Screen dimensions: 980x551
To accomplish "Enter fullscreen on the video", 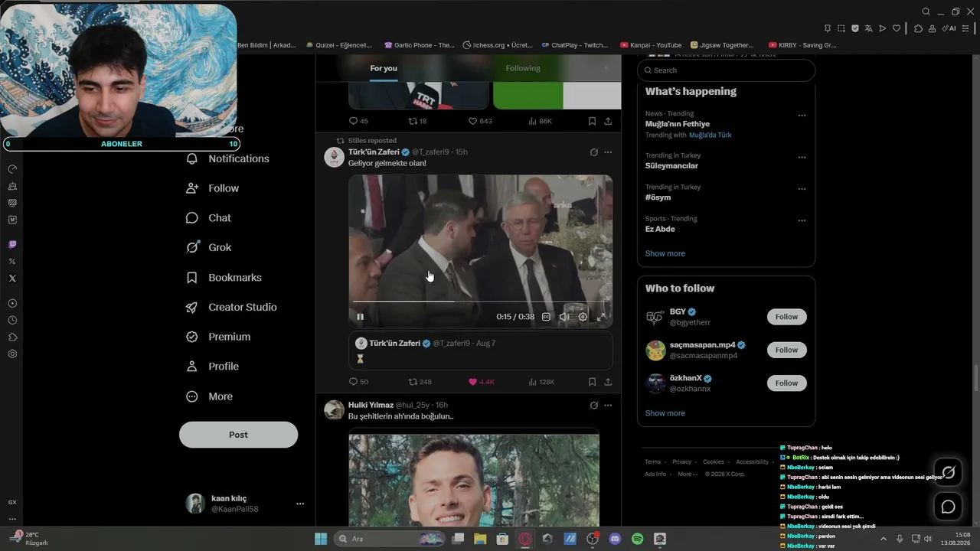I will (x=601, y=317).
